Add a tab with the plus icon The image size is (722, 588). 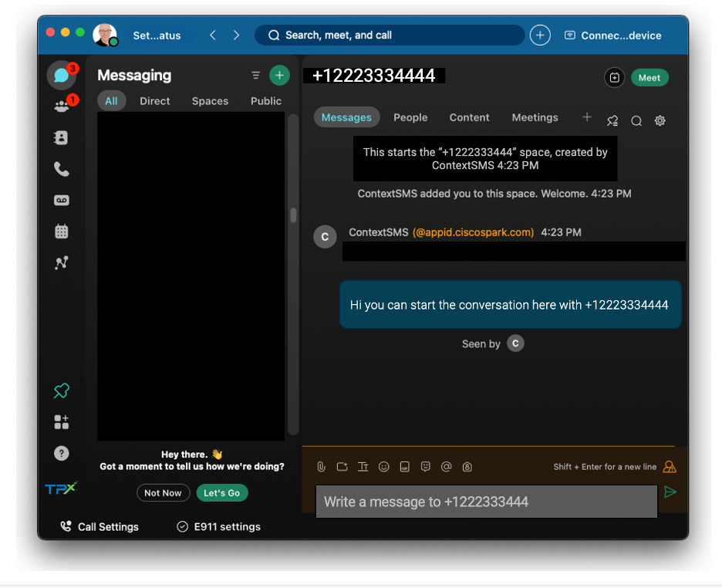coord(586,117)
